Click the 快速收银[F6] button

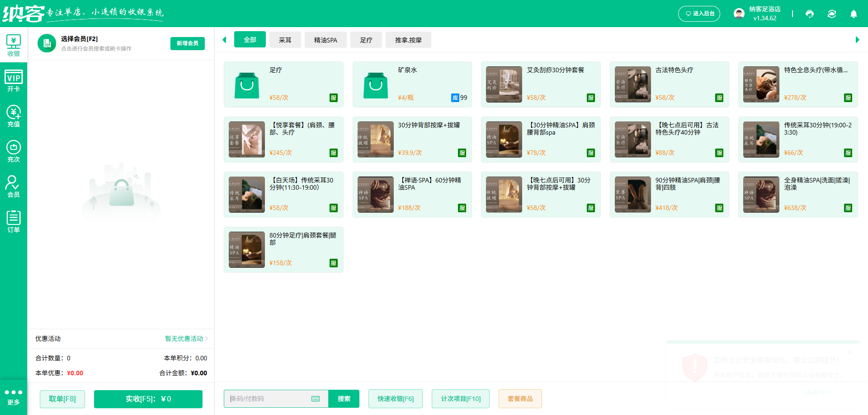pos(396,399)
